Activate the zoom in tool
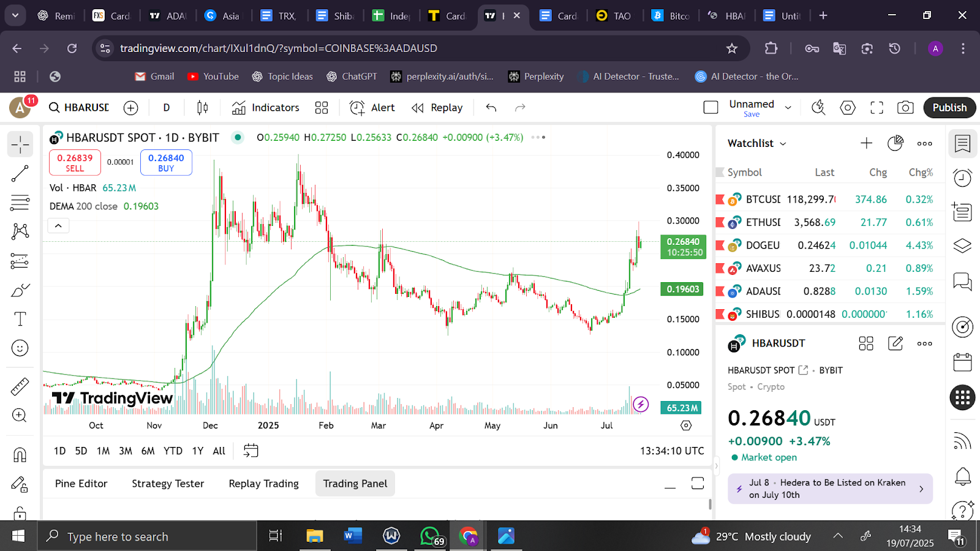The height and width of the screenshot is (551, 980). pyautogui.click(x=20, y=415)
